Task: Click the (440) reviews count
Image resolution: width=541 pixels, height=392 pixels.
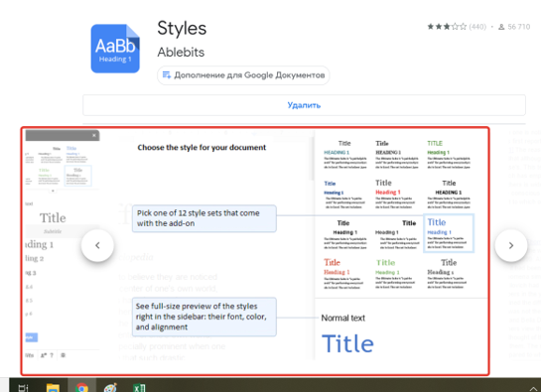Action: (x=477, y=27)
